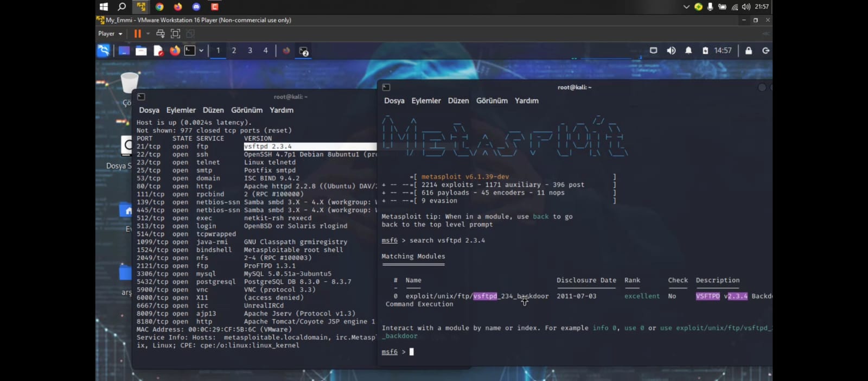The width and height of the screenshot is (868, 381).
Task: Switch to workspace 1
Action: pyautogui.click(x=218, y=50)
